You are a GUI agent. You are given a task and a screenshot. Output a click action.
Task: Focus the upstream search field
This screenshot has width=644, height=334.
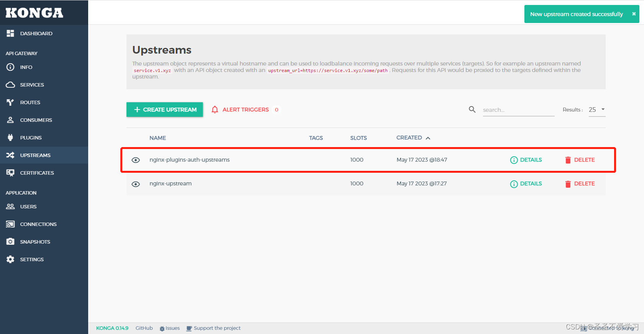(x=518, y=110)
